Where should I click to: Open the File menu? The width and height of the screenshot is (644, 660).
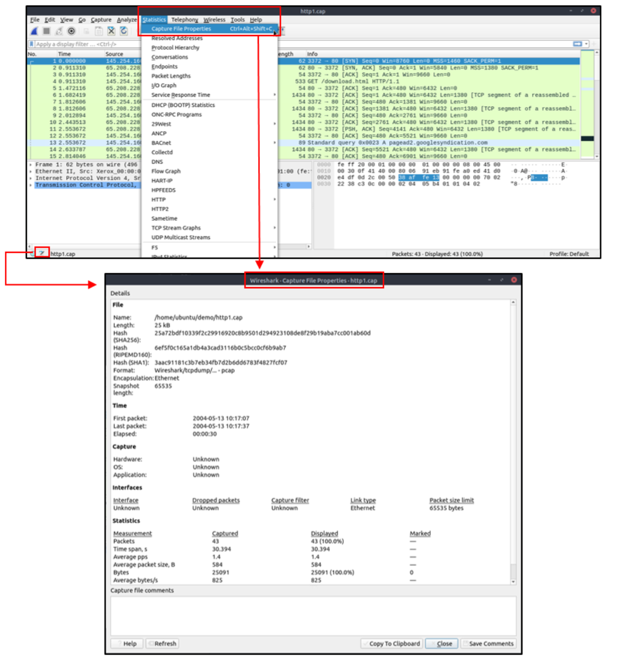click(x=35, y=20)
